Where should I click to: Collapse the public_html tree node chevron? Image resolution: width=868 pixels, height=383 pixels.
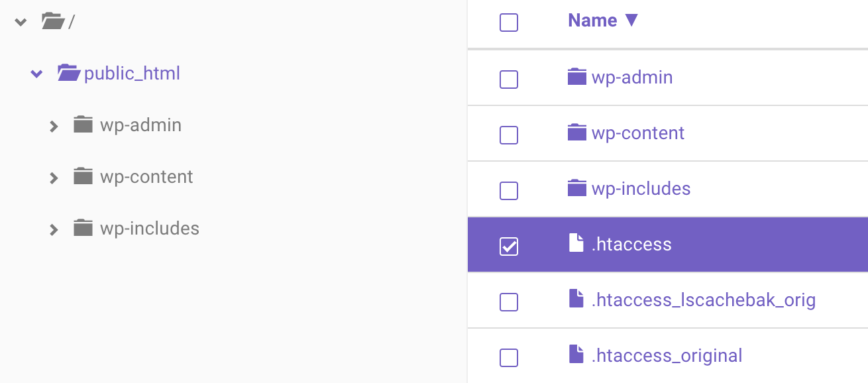36,74
